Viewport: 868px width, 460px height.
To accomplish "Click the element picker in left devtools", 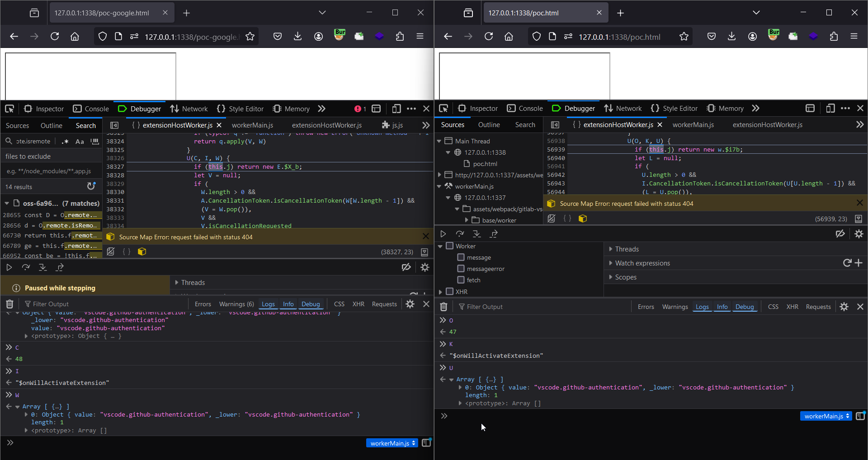I will pos(9,109).
